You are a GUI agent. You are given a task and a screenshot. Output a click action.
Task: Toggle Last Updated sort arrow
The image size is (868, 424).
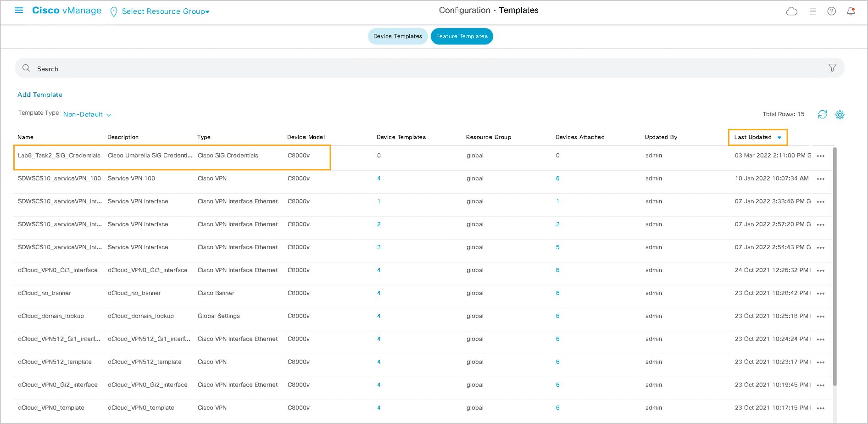point(779,138)
